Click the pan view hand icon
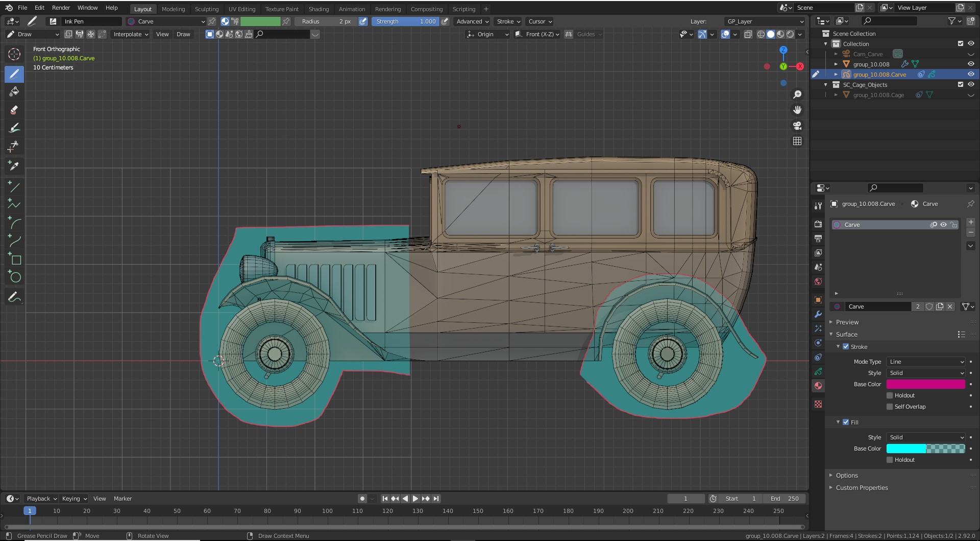This screenshot has width=980, height=541. (x=797, y=110)
